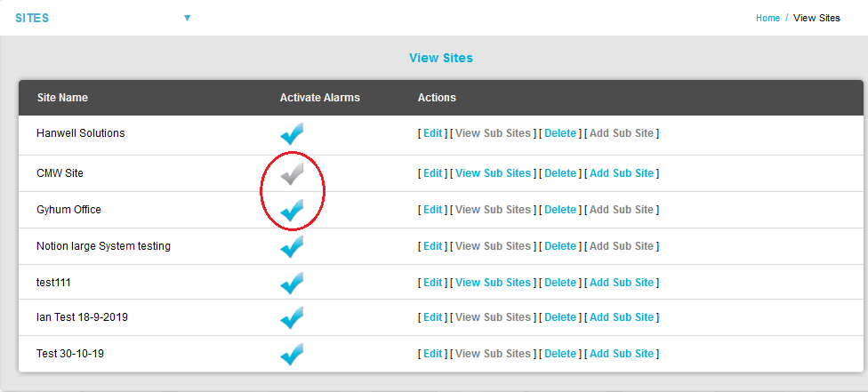Click the test111 alarm checkmark icon
The image size is (868, 392).
click(x=292, y=283)
